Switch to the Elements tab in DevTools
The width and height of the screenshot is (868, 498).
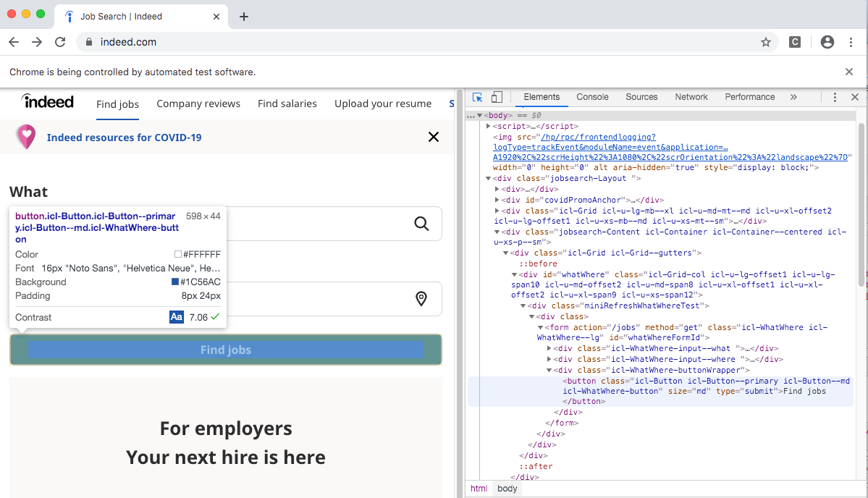pos(542,97)
